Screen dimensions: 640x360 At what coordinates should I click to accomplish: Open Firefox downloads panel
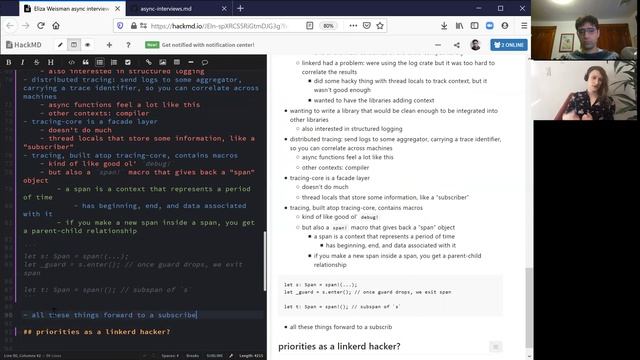(444, 26)
